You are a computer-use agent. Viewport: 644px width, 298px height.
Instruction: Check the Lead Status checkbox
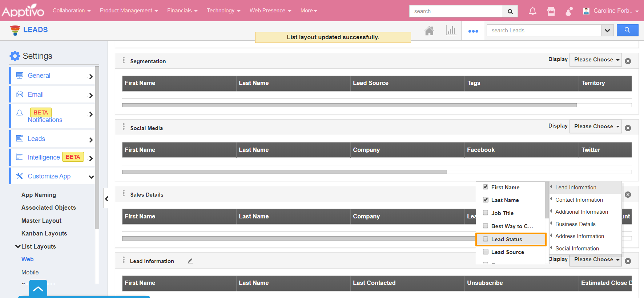486,239
